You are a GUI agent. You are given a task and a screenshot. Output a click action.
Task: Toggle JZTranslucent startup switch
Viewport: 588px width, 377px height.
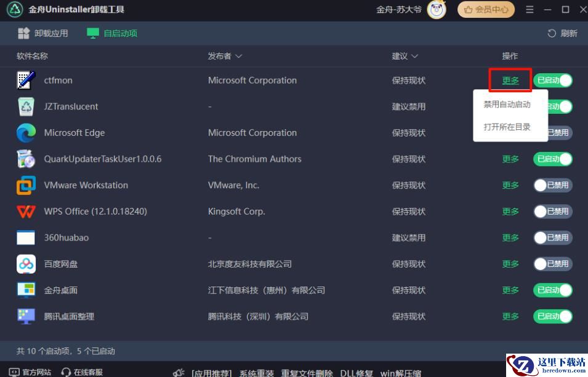point(560,106)
